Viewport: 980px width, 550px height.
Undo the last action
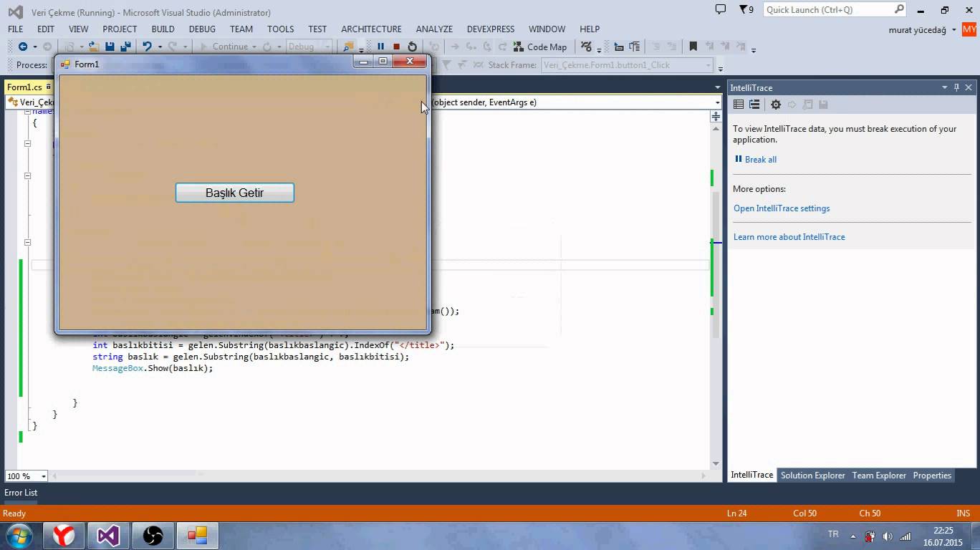(x=147, y=47)
